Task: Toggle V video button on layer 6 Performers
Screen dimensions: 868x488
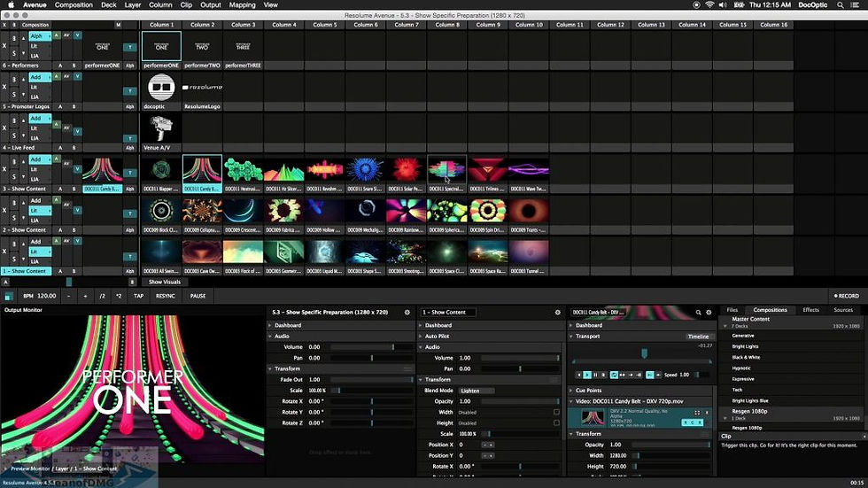Action: (78, 35)
